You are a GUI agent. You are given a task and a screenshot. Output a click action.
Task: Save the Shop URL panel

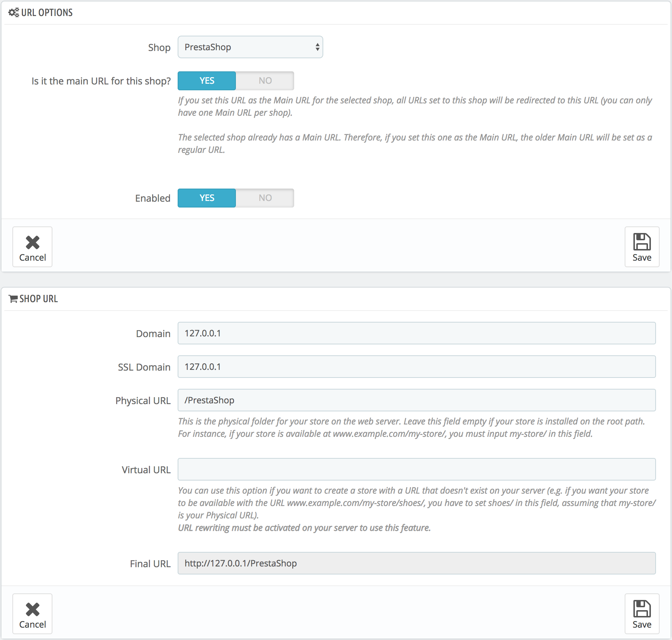(x=642, y=614)
